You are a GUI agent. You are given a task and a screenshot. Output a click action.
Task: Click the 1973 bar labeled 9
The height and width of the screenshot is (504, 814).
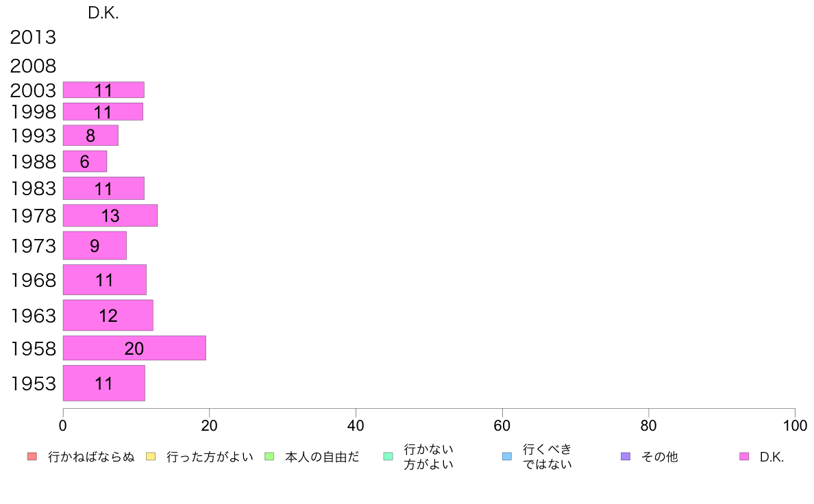click(x=95, y=246)
